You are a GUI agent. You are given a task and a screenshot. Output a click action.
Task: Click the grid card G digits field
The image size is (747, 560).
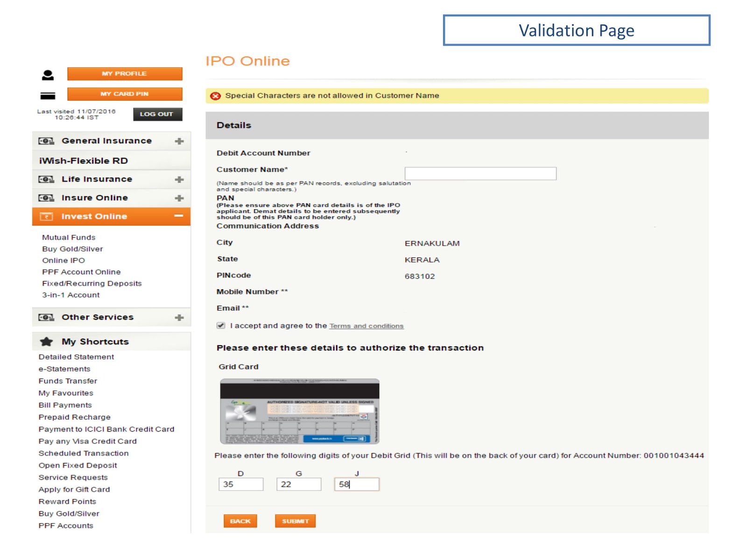pos(299,484)
